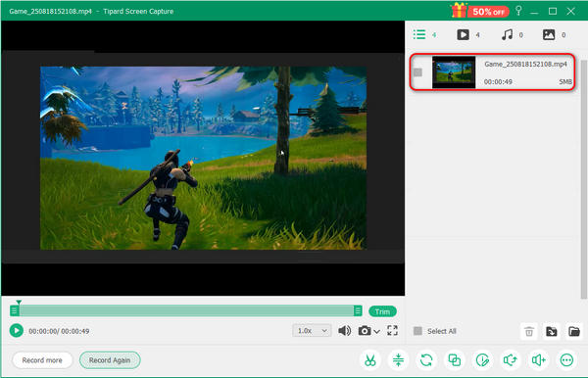Click Record Again button
588x378 pixels.
110,360
